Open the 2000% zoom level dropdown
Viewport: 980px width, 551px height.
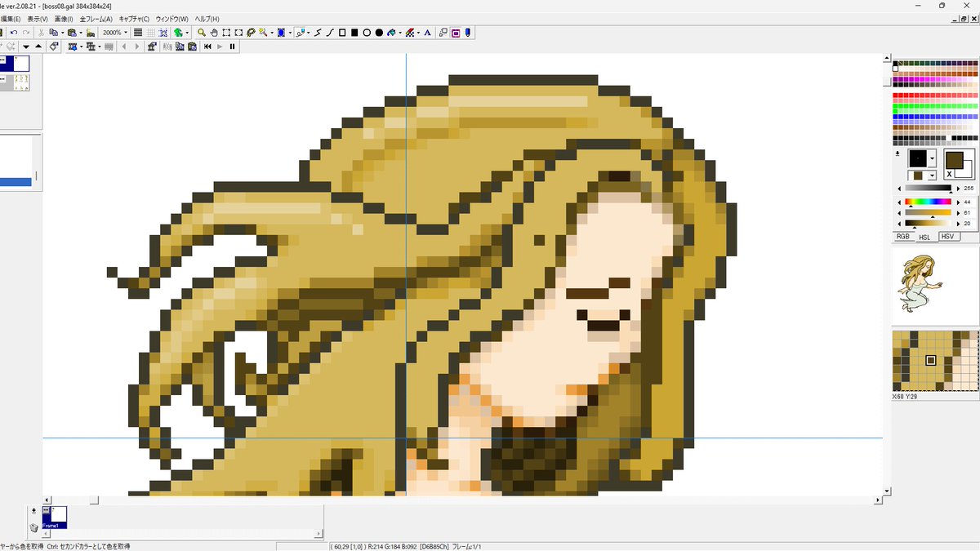[x=126, y=33]
